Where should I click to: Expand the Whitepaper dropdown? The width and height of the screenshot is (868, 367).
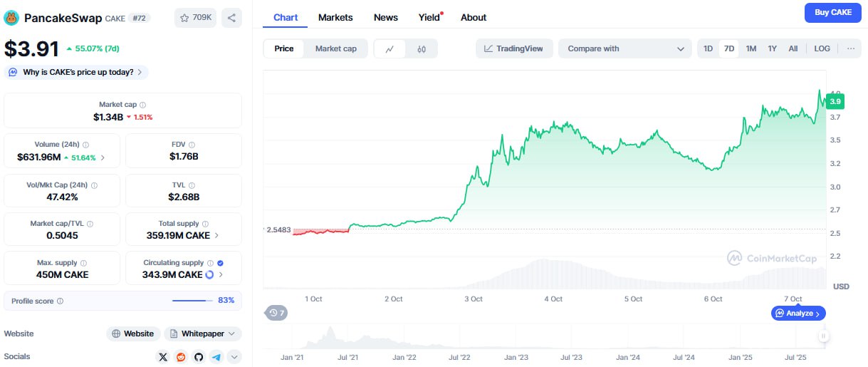tap(203, 334)
